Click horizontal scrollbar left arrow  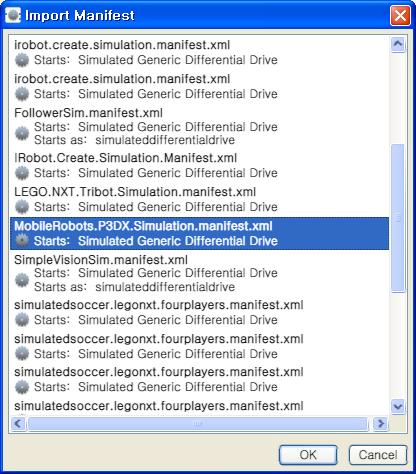tap(18, 424)
